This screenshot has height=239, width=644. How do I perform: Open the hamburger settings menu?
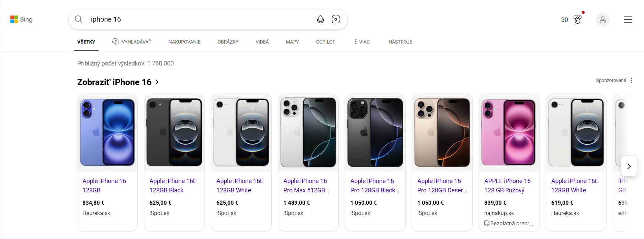(628, 20)
